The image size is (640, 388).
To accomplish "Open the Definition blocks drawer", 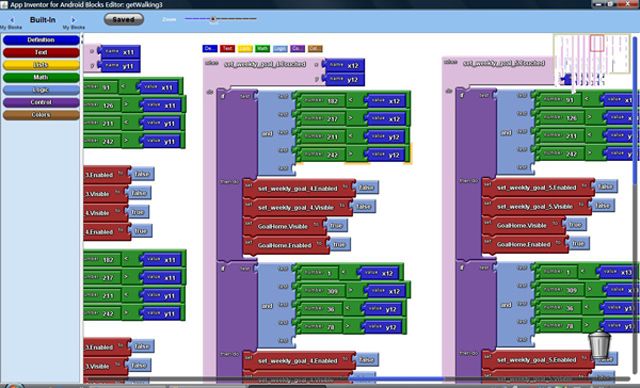I will pyautogui.click(x=41, y=40).
